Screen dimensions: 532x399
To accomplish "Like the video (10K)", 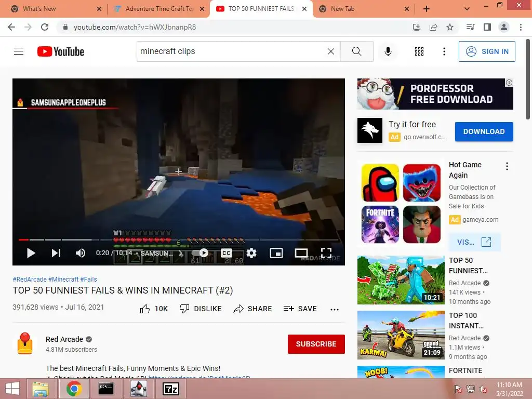I will pyautogui.click(x=154, y=309).
